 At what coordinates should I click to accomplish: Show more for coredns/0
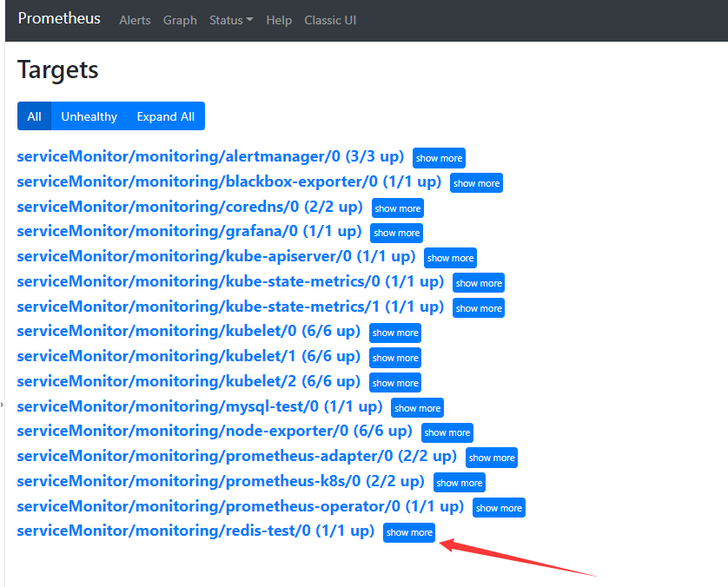397,208
